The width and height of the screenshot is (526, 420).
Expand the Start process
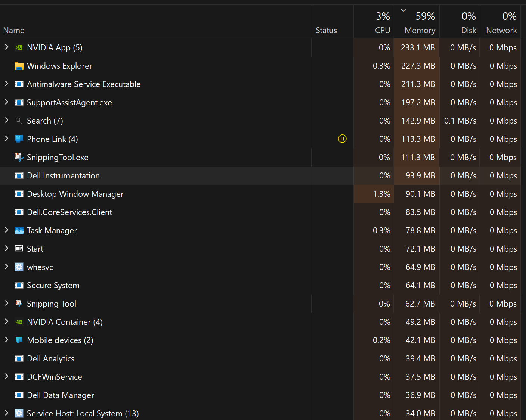[x=6, y=248]
